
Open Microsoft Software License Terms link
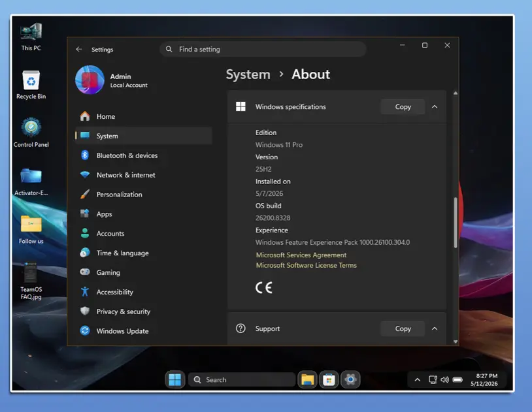coord(306,265)
